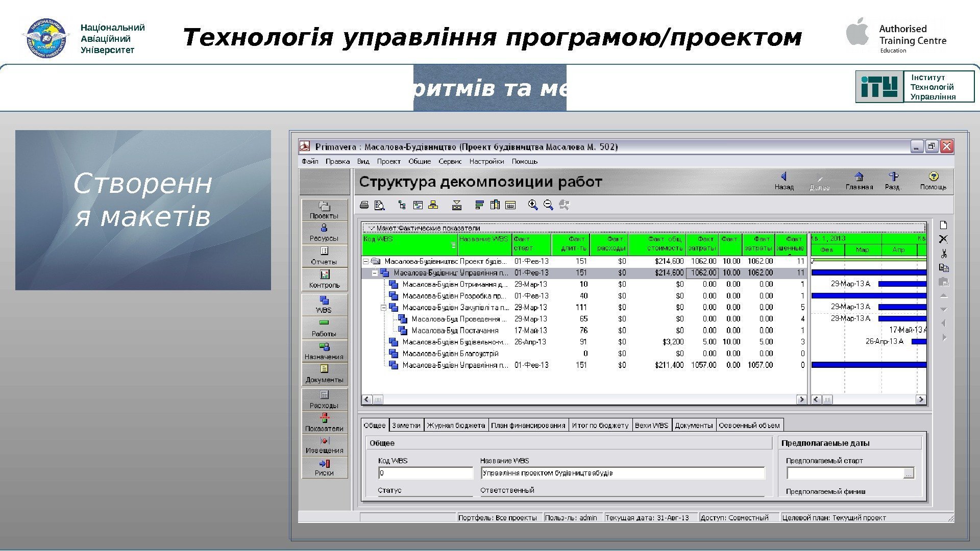Open Print Preview from the toolbar
Viewport: 980px width, 551px height.
[x=379, y=205]
